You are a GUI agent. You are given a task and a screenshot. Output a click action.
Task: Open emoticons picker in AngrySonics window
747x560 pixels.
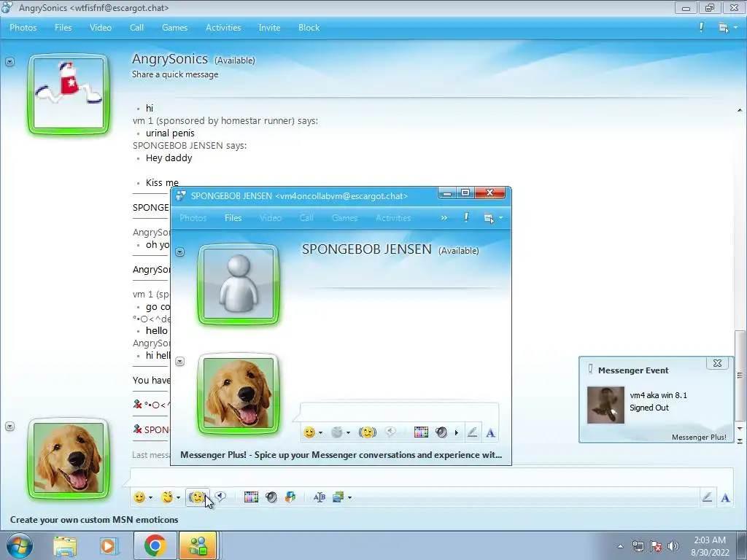tap(139, 497)
